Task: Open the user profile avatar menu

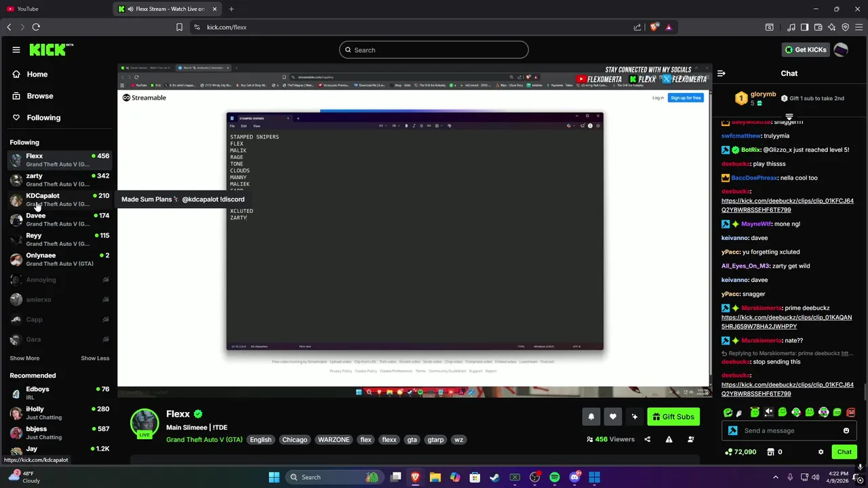Action: (841, 49)
